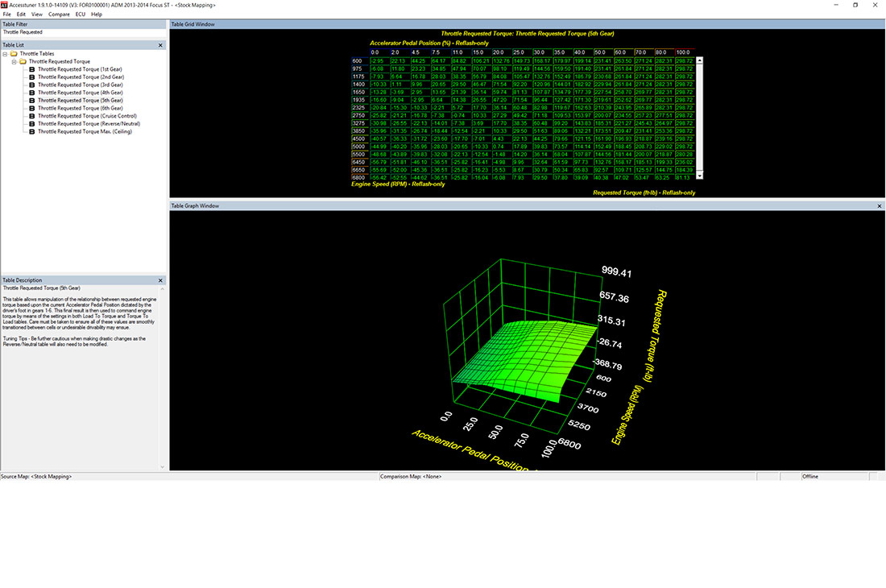Click cell 184.39 in the 6650 RPM row
This screenshot has width=886, height=588.
click(x=685, y=169)
